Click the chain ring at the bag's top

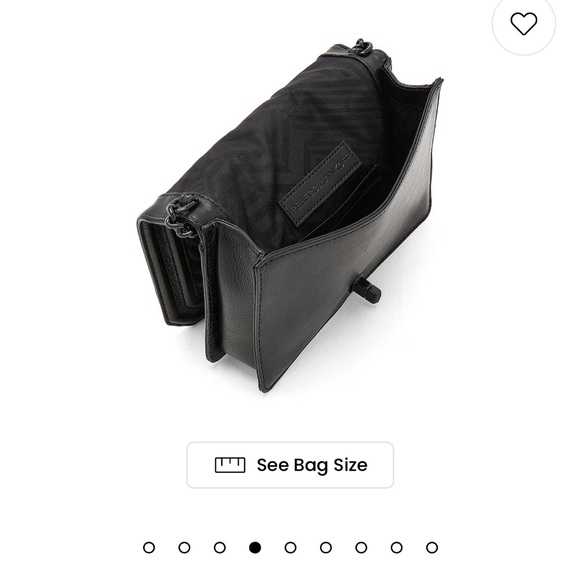point(363,47)
